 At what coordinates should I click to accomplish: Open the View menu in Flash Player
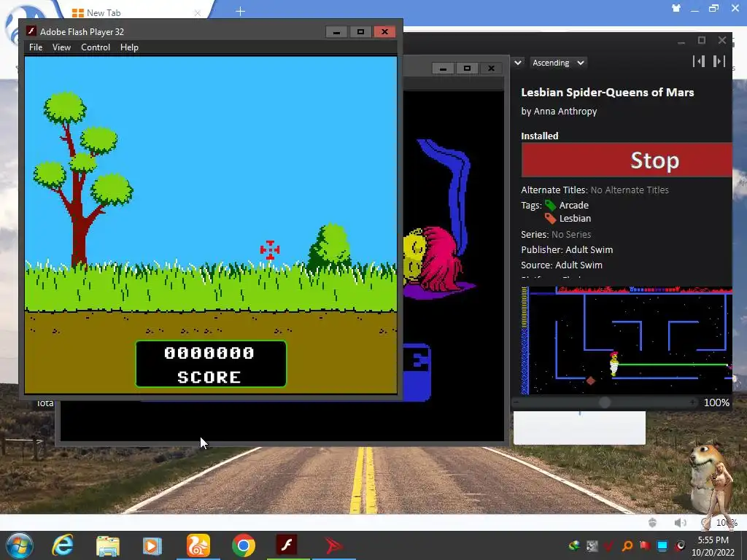tap(61, 47)
